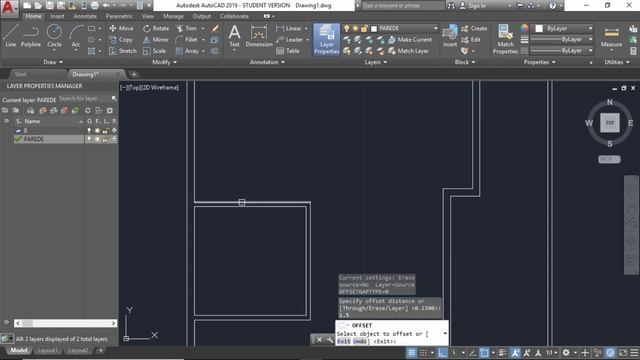This screenshot has width=640, height=360.
Task: Insert a Table annotation
Action: pos(288,51)
